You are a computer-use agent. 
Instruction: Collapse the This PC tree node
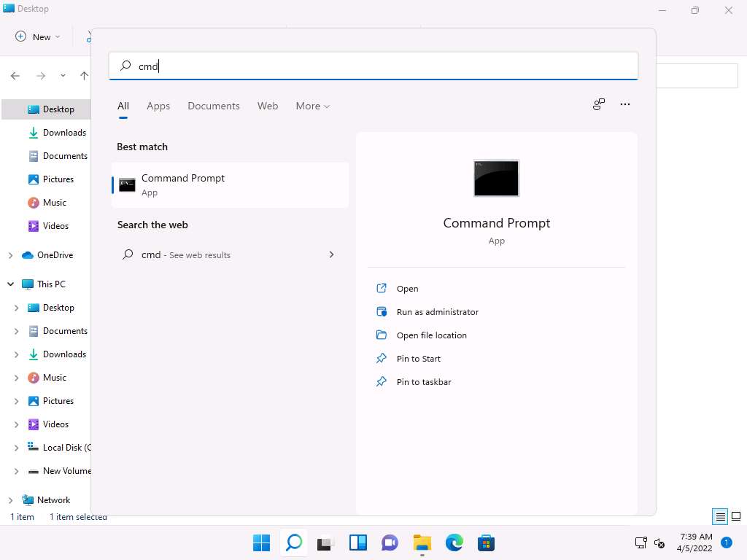point(10,284)
